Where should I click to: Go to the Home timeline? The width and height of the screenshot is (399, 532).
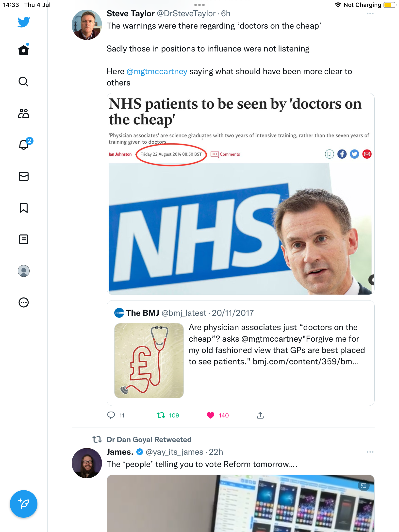tap(24, 50)
